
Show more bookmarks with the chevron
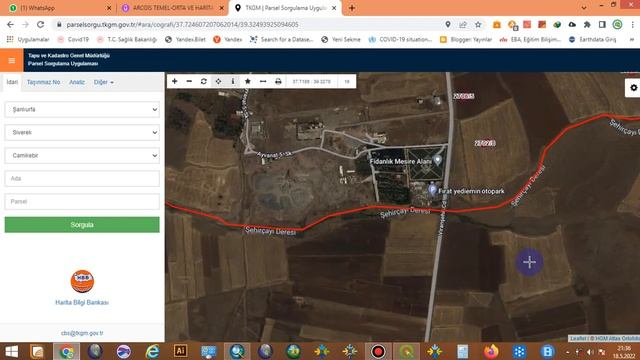click(x=632, y=39)
